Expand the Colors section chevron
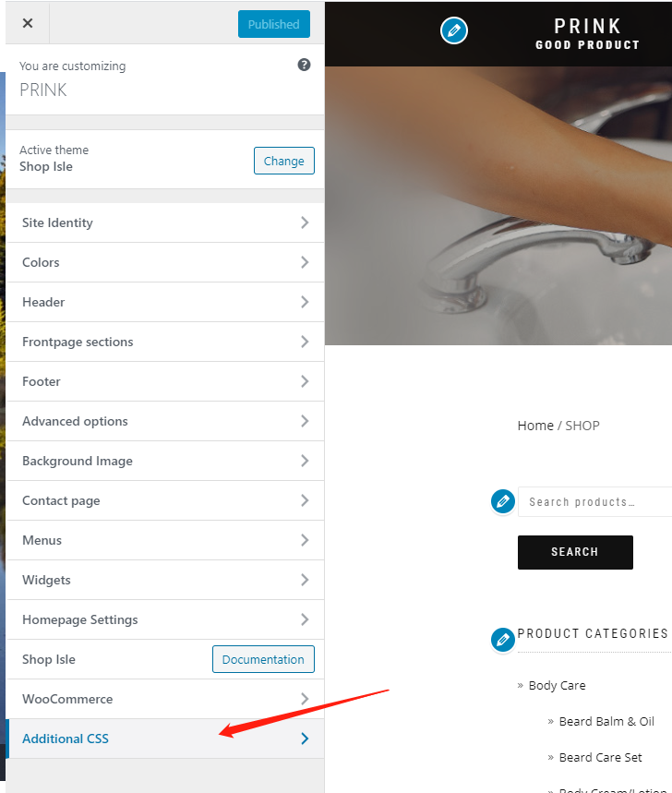The height and width of the screenshot is (793, 672). pos(305,262)
